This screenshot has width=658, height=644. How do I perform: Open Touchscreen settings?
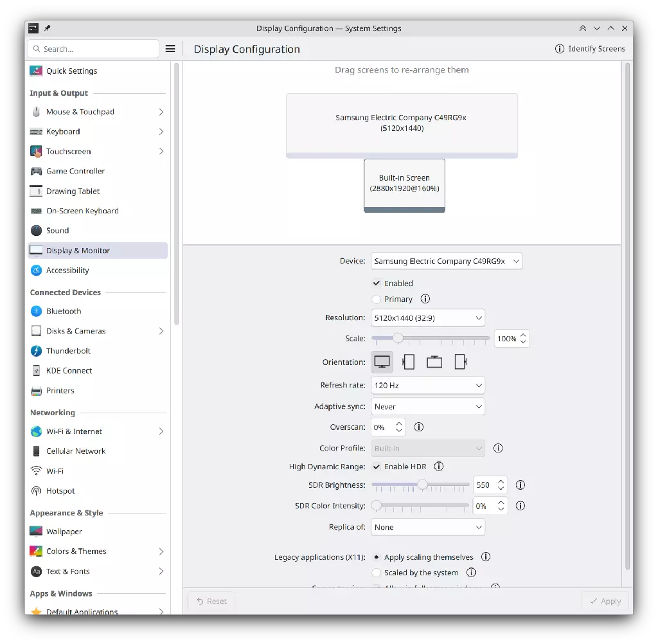click(x=98, y=152)
